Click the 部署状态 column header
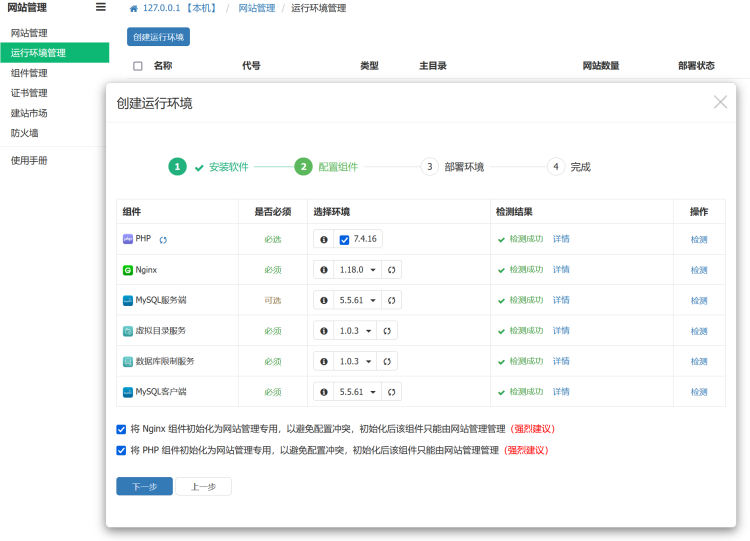 click(696, 66)
